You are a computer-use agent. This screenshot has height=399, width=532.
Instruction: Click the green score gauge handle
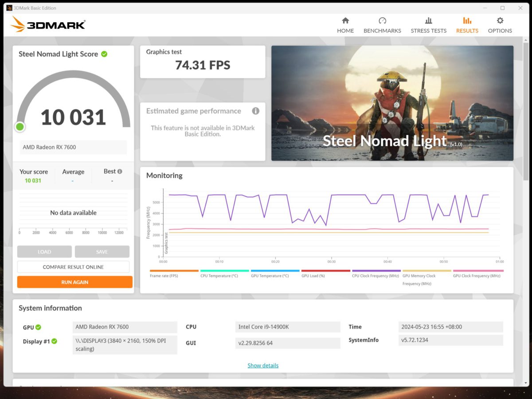pos(20,127)
